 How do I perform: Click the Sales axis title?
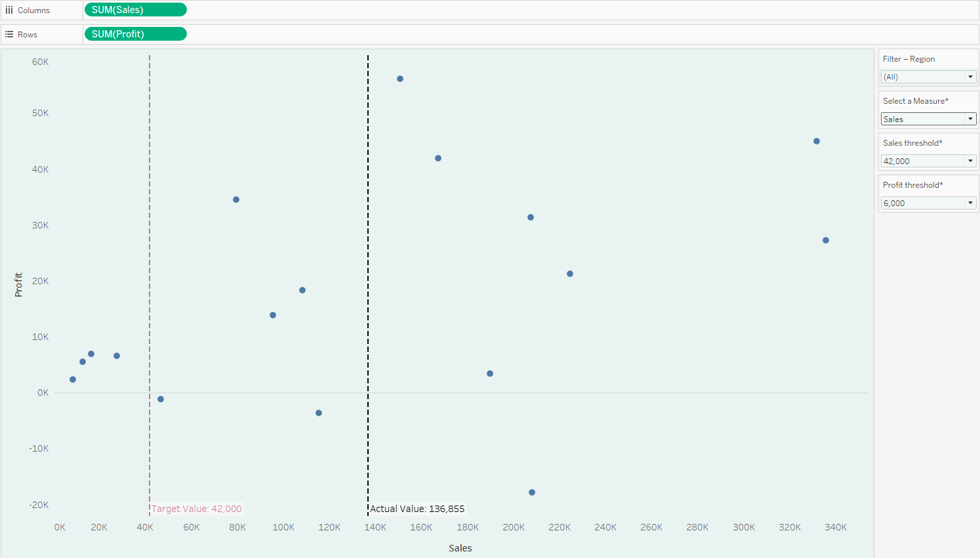tap(460, 548)
